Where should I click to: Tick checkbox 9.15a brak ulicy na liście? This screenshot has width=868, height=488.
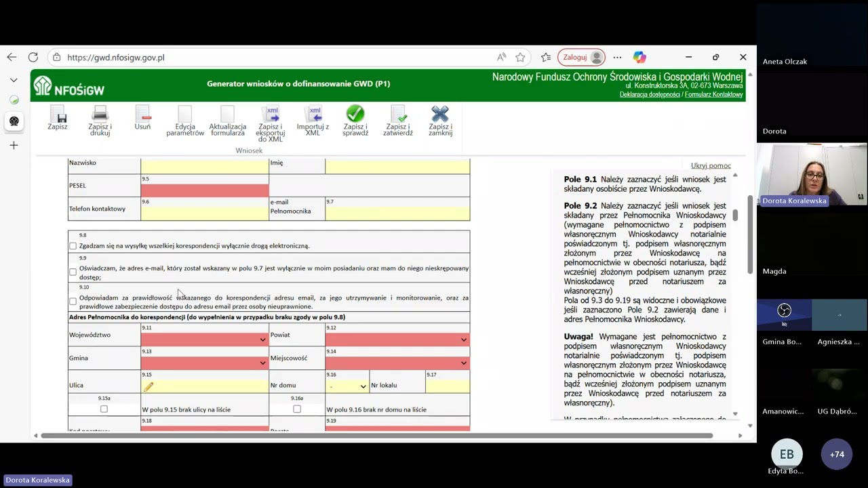104,409
